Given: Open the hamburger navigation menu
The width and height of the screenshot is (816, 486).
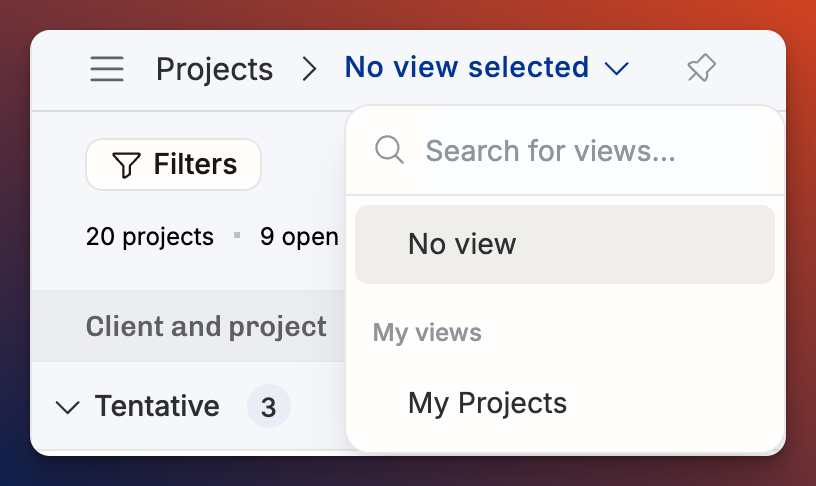Looking at the screenshot, I should [107, 69].
